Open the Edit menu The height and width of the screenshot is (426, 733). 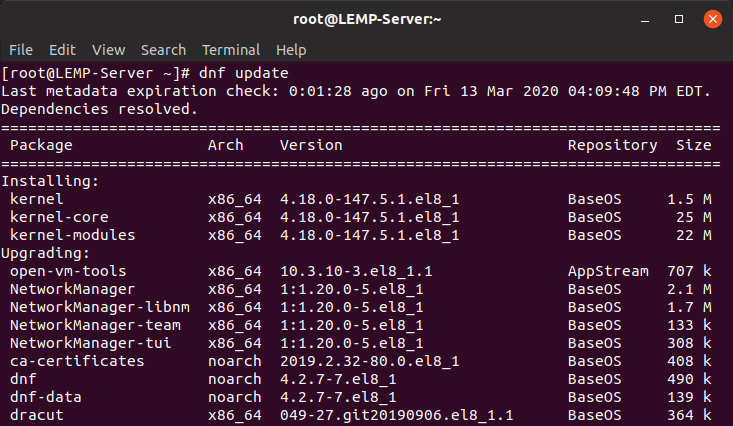pos(62,50)
